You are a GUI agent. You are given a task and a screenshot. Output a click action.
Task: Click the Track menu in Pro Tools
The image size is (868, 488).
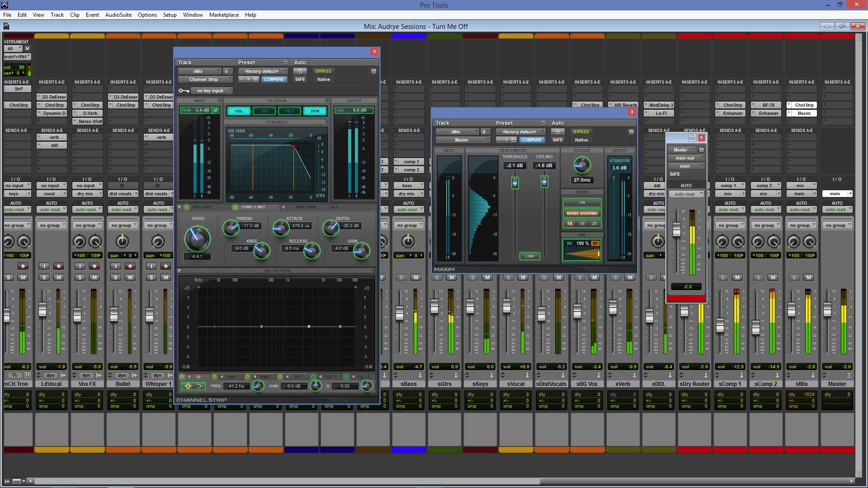click(57, 14)
